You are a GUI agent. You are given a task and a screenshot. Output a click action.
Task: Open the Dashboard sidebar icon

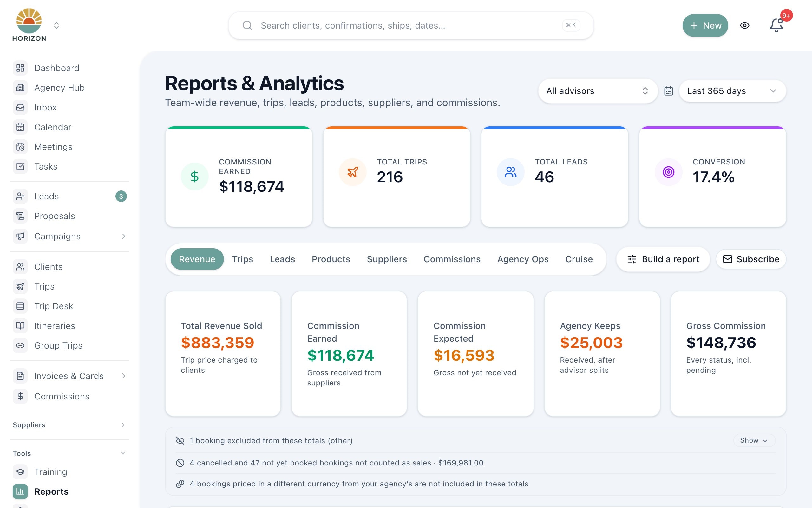pos(20,68)
